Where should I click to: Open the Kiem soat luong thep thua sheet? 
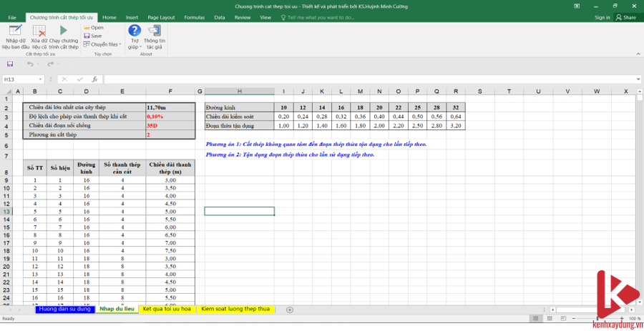tap(235, 310)
